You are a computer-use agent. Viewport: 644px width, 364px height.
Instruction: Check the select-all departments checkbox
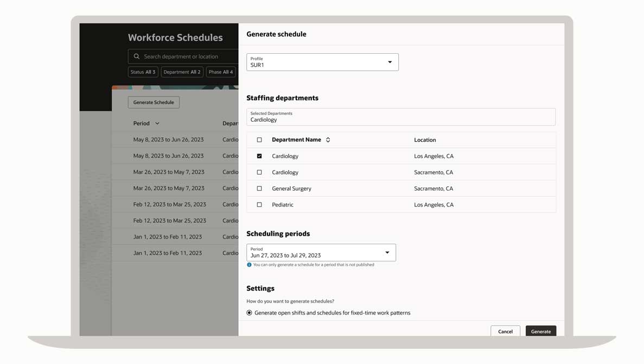click(259, 140)
